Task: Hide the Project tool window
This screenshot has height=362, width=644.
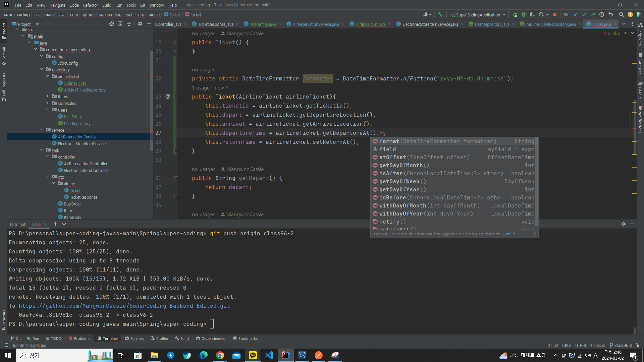Action: (149, 24)
